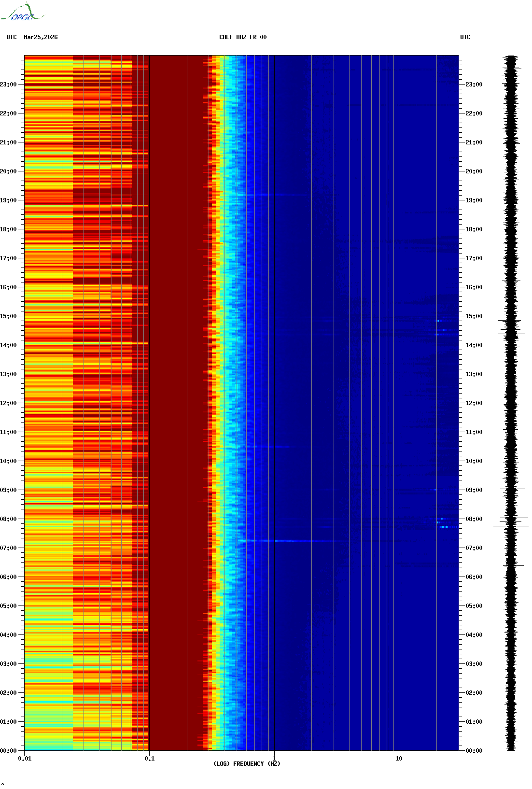Click the OFGC logo in the corner
This screenshot has height=789, width=532.
click(22, 13)
